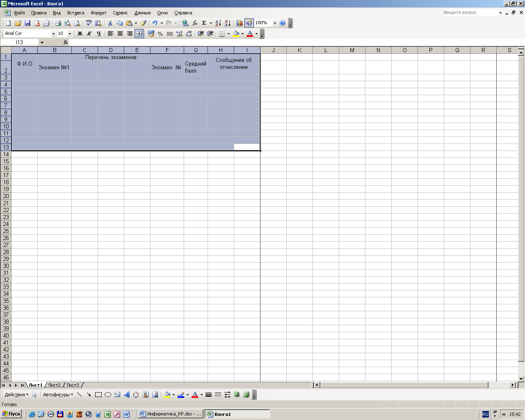This screenshot has width=525, height=420.
Task: Click the Format Painter brush
Action: click(x=143, y=23)
